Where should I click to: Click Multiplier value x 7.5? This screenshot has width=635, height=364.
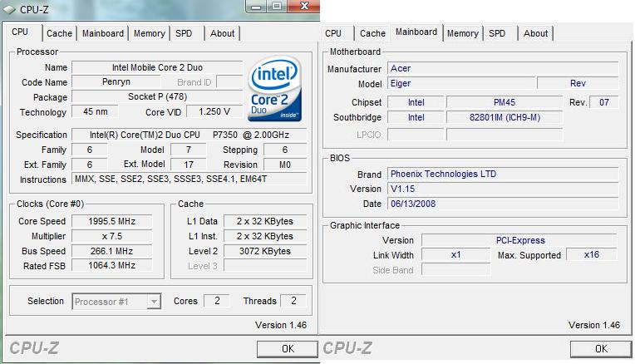pos(111,236)
